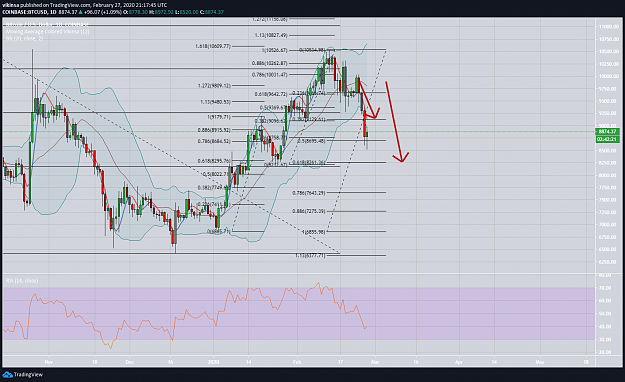The image size is (625, 382).
Task: Click the May label on time axis
Action: pos(540,362)
